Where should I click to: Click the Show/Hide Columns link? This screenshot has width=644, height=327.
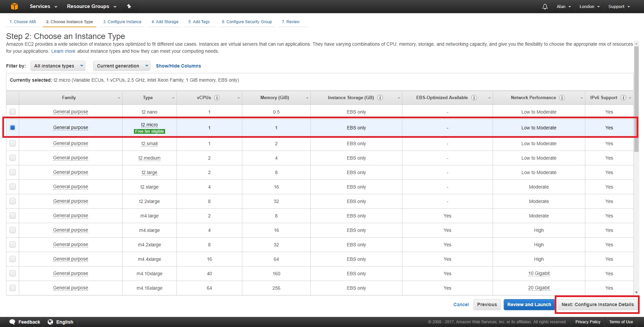click(179, 66)
